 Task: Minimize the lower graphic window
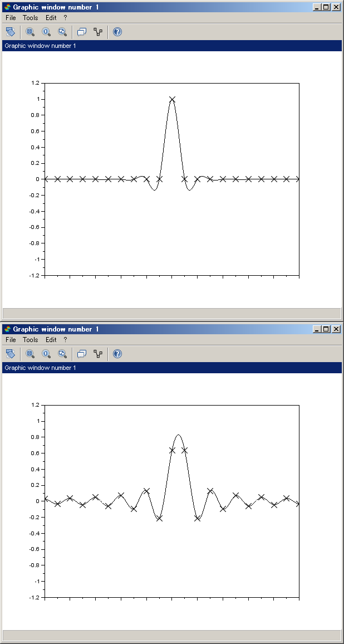pos(317,329)
